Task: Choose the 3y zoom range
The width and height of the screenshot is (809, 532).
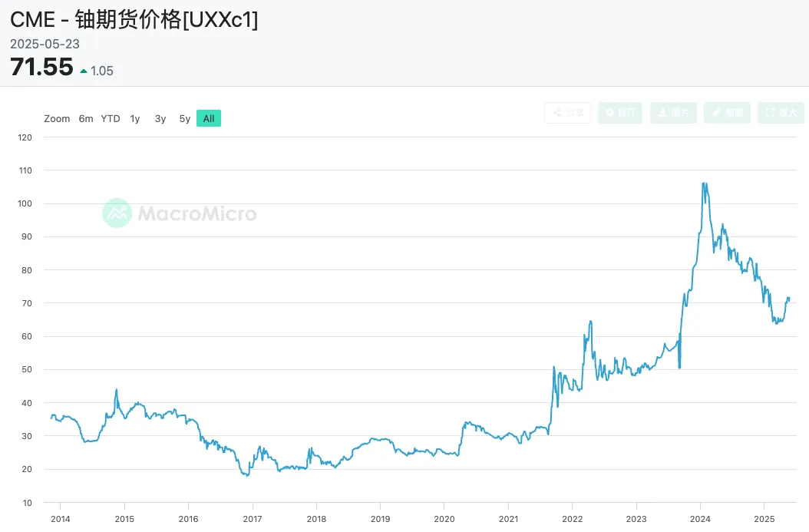Action: point(160,119)
